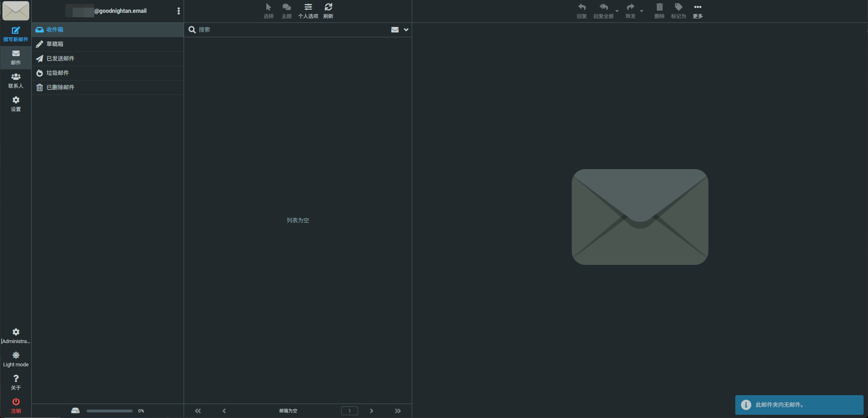Screen dimensions: 868x418
Task: Open the Junk mail (垃圾邮件) folder
Action: click(x=57, y=73)
